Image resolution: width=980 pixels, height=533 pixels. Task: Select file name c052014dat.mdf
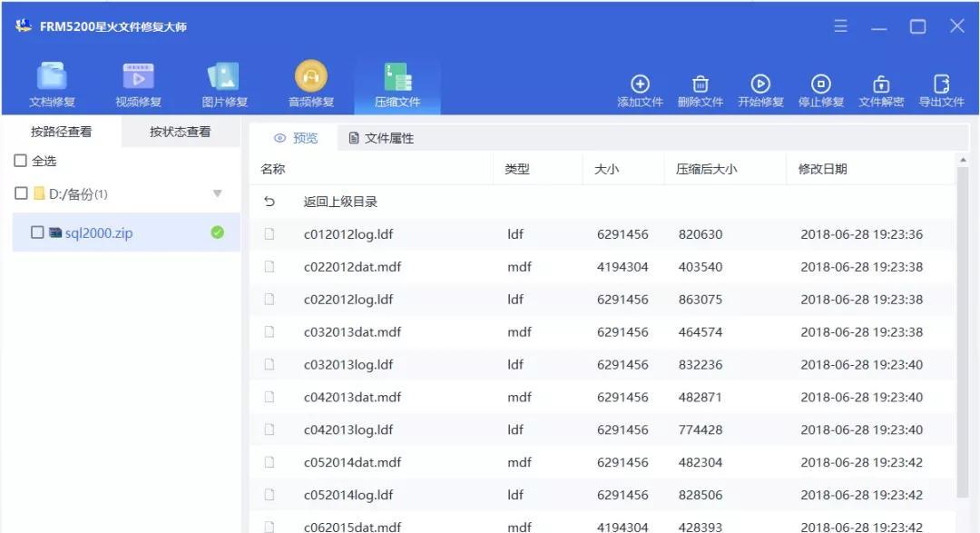pyautogui.click(x=352, y=461)
